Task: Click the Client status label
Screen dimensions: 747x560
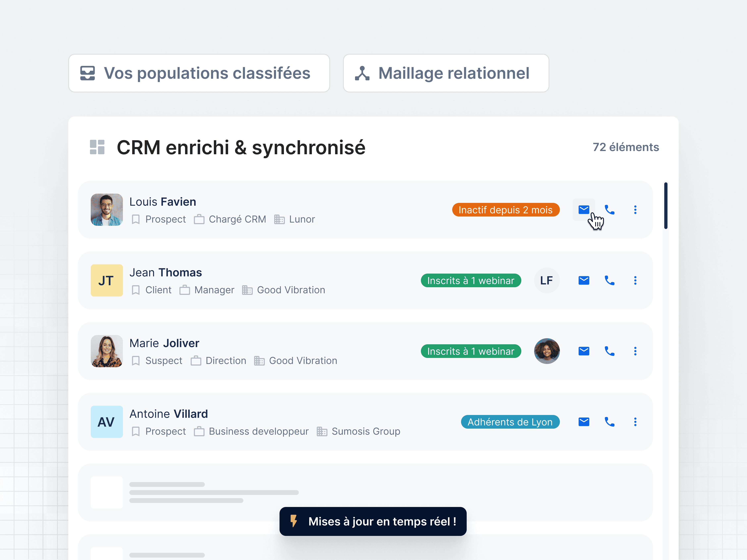Action: [158, 290]
